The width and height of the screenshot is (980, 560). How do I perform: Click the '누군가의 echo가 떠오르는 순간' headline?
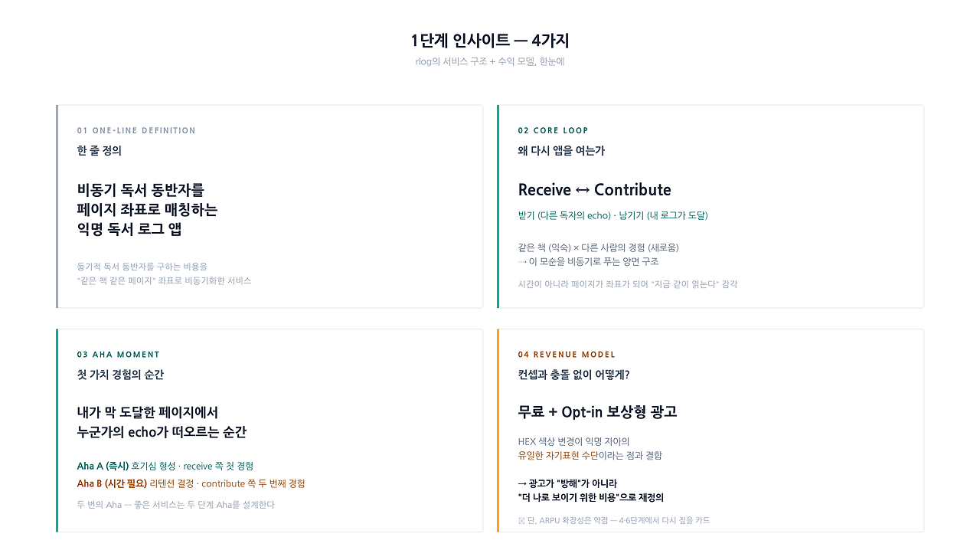tap(162, 432)
